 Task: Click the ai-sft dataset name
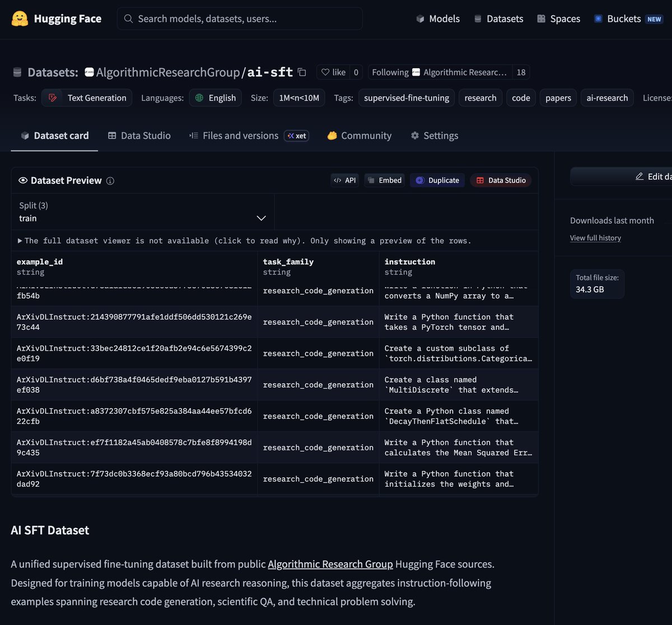(270, 72)
